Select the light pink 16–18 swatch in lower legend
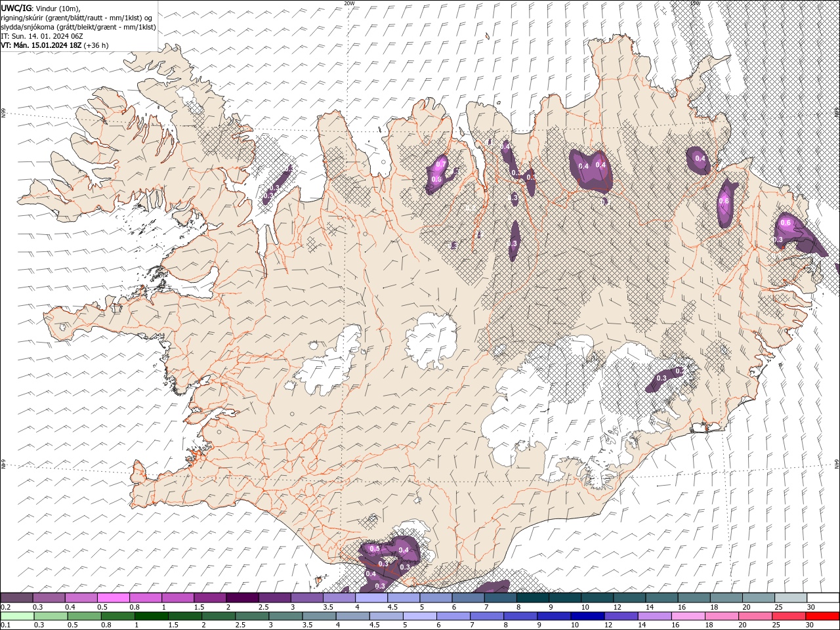This screenshot has width=840, height=630. point(688,616)
